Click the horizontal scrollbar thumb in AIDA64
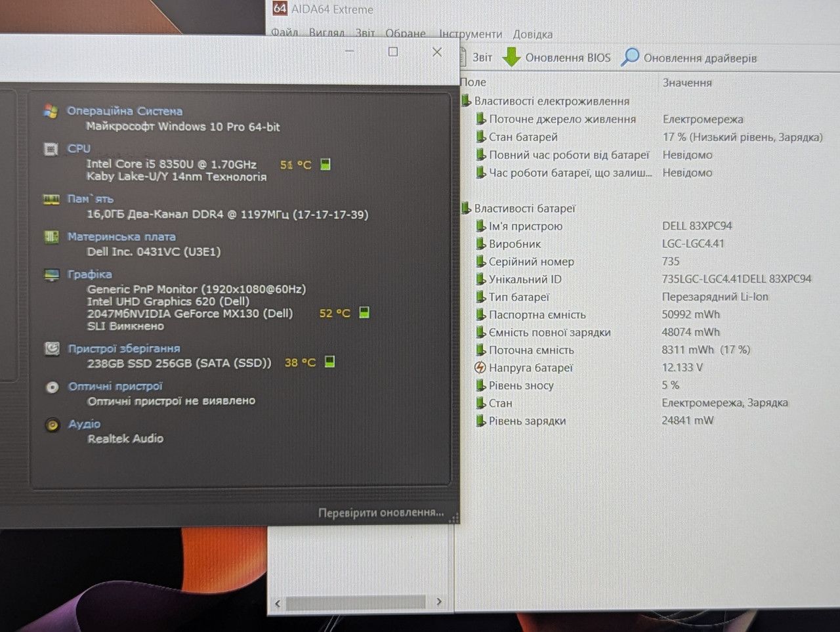The image size is (840, 632). coord(356,602)
